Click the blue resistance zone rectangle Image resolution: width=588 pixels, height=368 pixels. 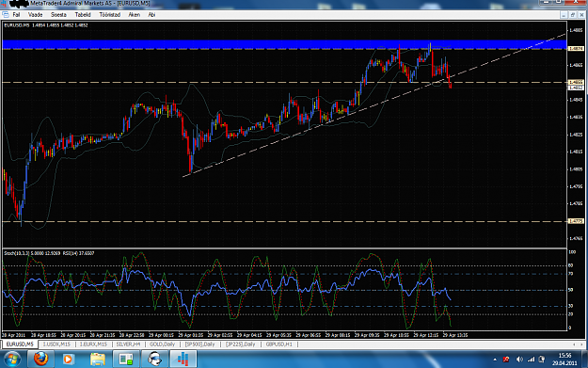pyautogui.click(x=284, y=44)
